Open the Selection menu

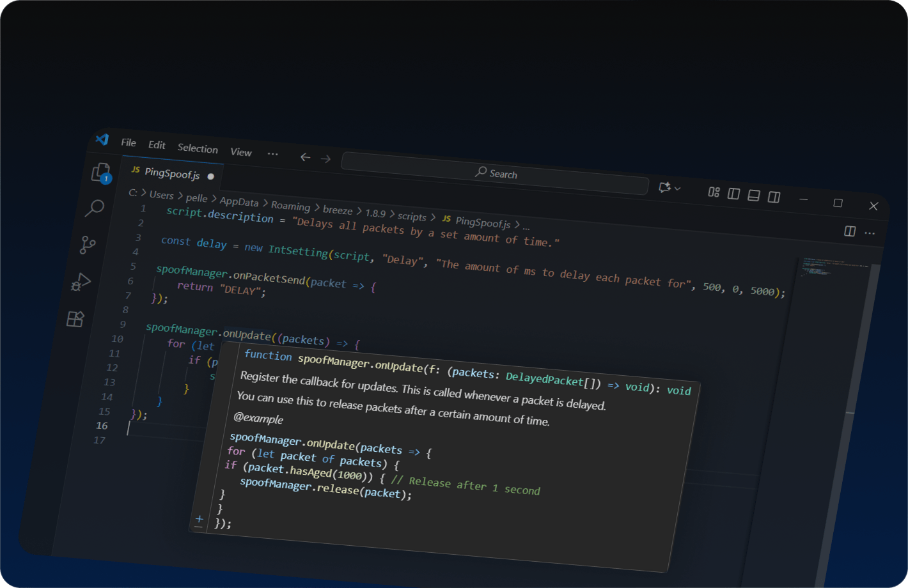(x=198, y=148)
